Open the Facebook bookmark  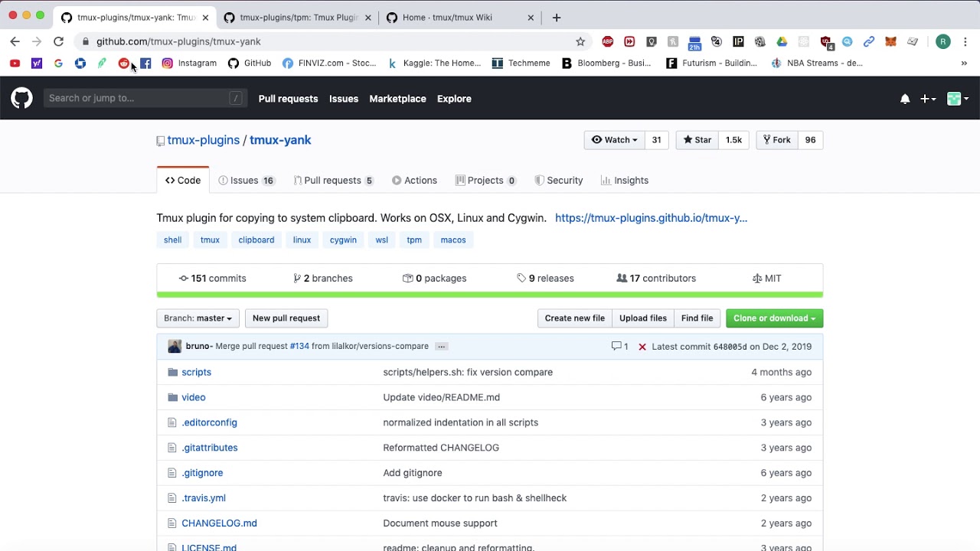pos(145,63)
